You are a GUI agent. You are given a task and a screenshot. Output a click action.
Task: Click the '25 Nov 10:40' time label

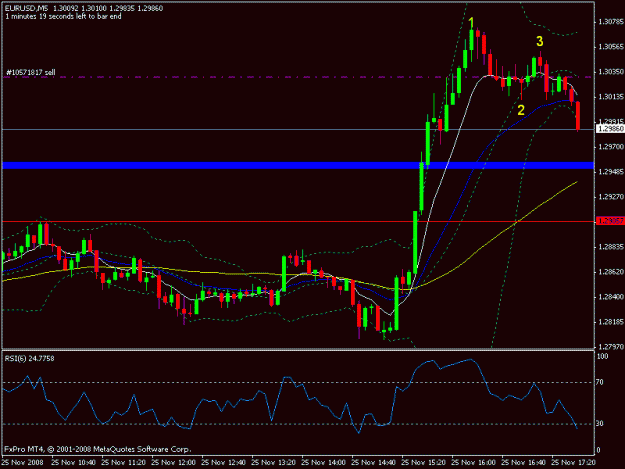(73, 463)
